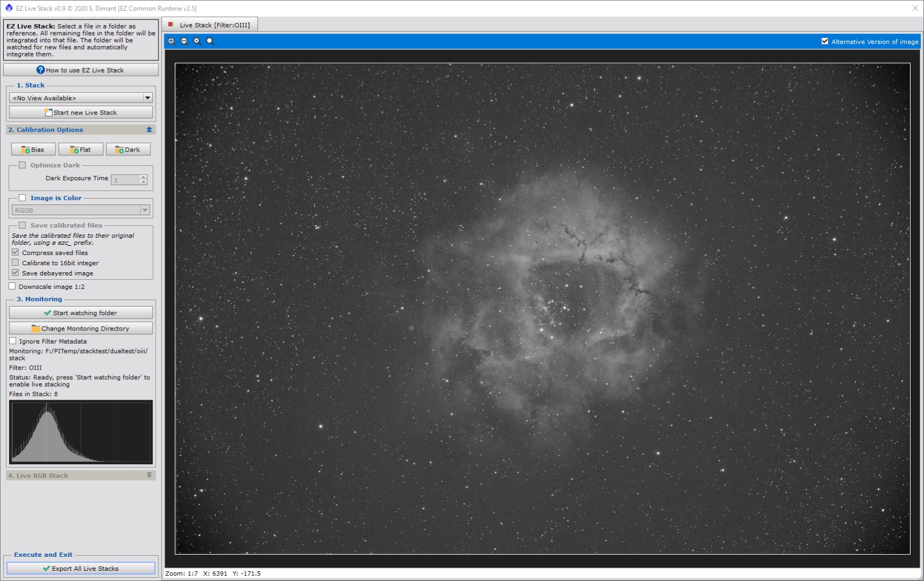
Task: Click the Dark Exposure Time input field
Action: coord(125,180)
